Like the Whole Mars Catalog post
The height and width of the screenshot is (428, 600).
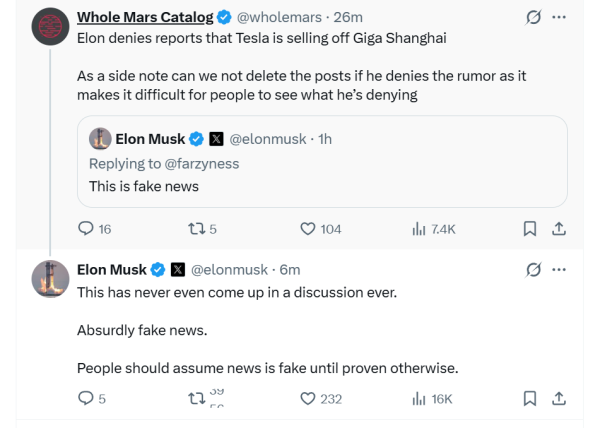(x=320, y=229)
